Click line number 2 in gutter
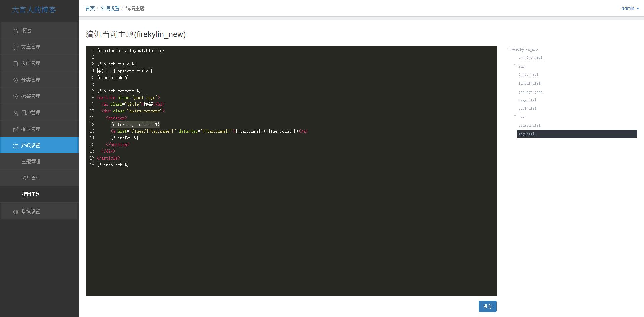Image resolution: width=644 pixels, height=317 pixels. click(93, 57)
